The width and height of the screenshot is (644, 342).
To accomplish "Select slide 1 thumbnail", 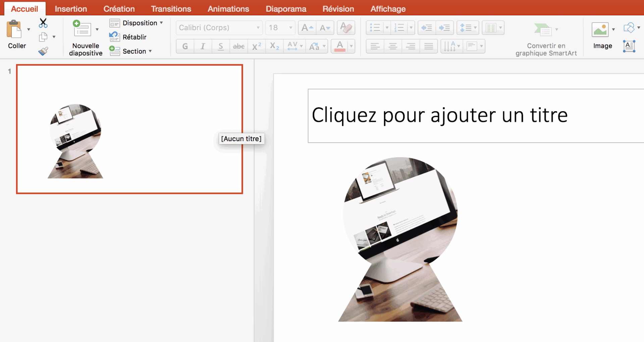I will [x=129, y=129].
